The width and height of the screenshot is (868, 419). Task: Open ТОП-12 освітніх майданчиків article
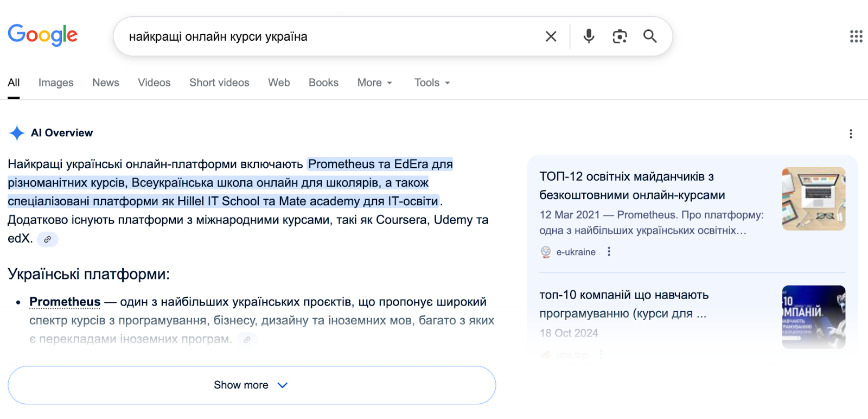tap(632, 186)
